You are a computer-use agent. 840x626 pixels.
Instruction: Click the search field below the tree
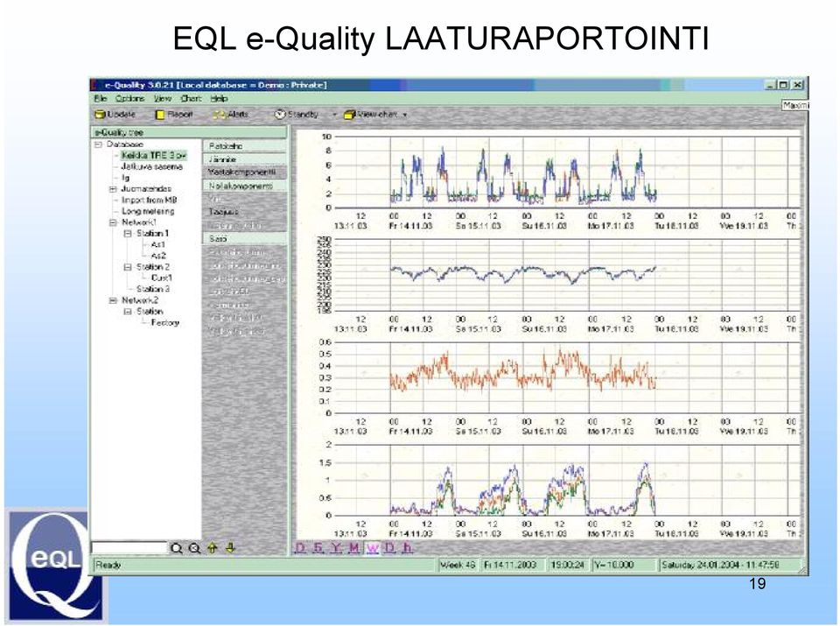click(129, 548)
